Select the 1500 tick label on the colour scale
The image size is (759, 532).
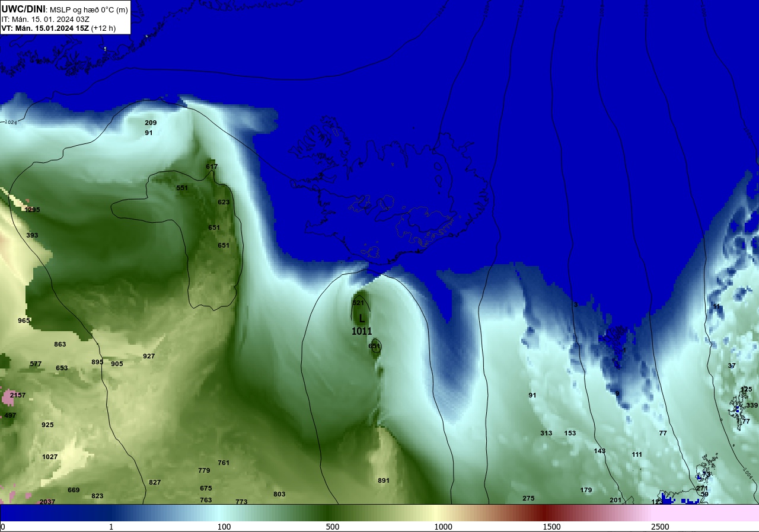[552, 527]
